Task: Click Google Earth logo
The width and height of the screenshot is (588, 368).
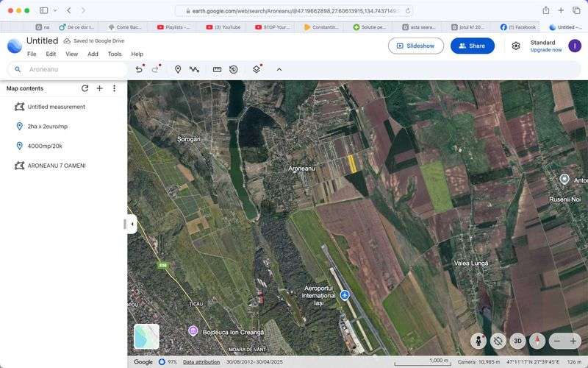Action: point(15,46)
